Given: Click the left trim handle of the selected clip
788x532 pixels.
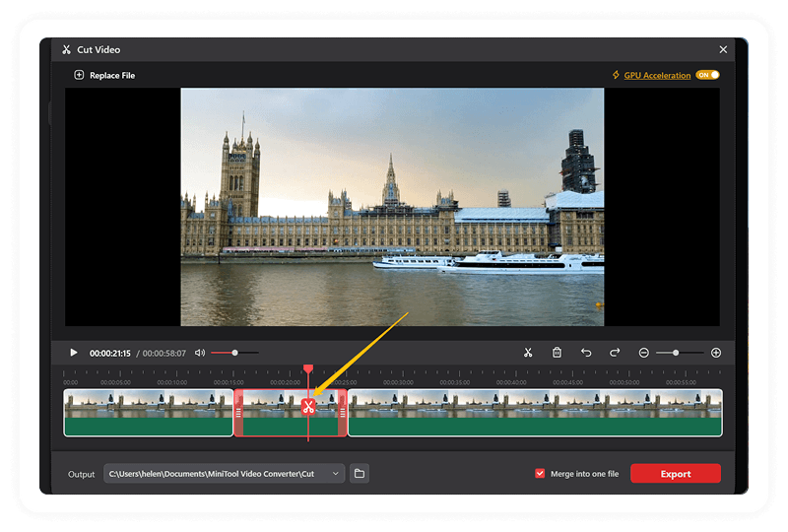Looking at the screenshot, I should tap(238, 413).
